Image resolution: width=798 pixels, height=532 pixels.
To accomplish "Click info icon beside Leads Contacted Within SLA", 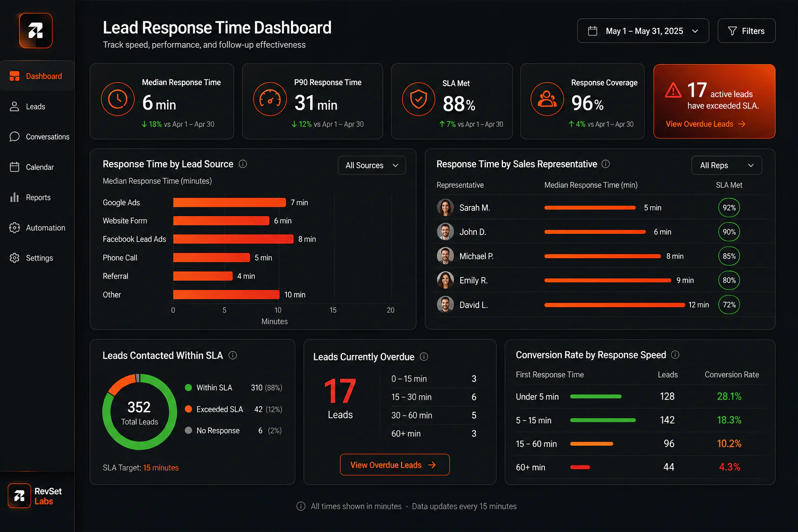I will click(233, 355).
